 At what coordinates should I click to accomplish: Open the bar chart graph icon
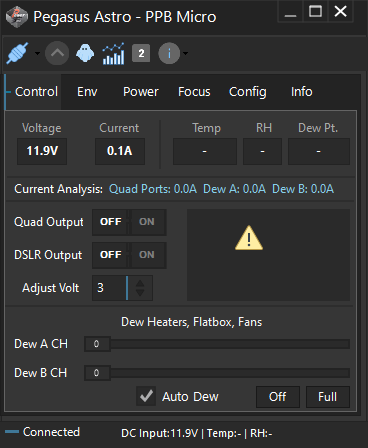coord(113,53)
